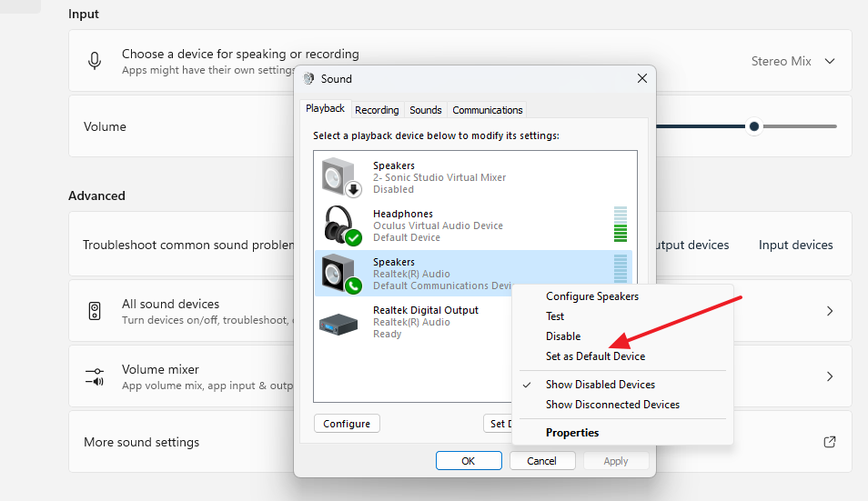Click the disabled Sonic Studio Speakers icon
This screenshot has height=501, width=868.
[x=341, y=176]
